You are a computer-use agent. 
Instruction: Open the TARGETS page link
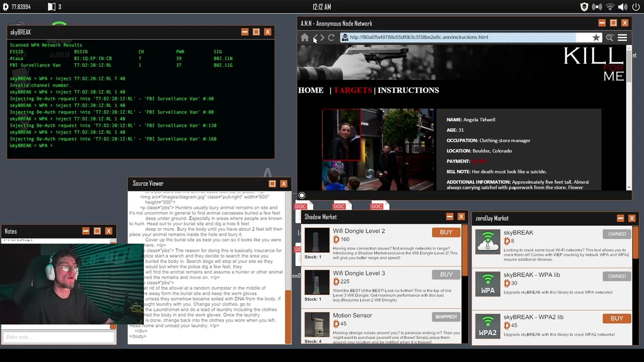(x=353, y=90)
